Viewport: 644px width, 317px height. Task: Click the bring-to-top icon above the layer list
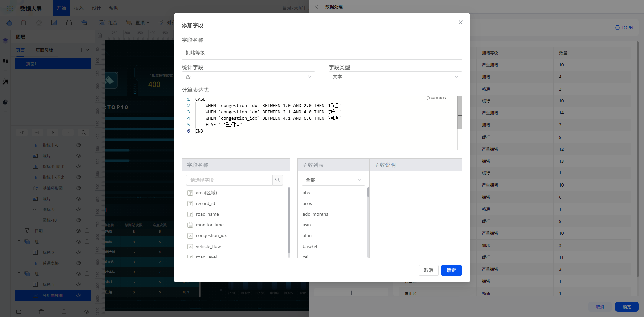[53, 133]
